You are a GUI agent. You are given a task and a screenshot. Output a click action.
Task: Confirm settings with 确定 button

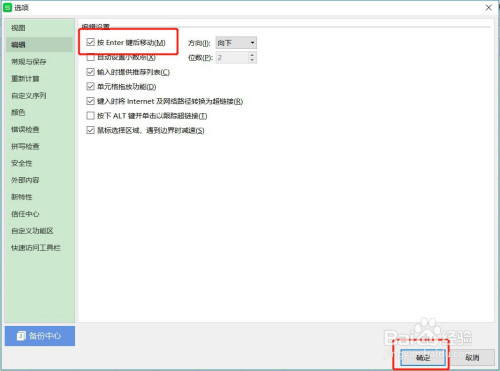coord(423,358)
